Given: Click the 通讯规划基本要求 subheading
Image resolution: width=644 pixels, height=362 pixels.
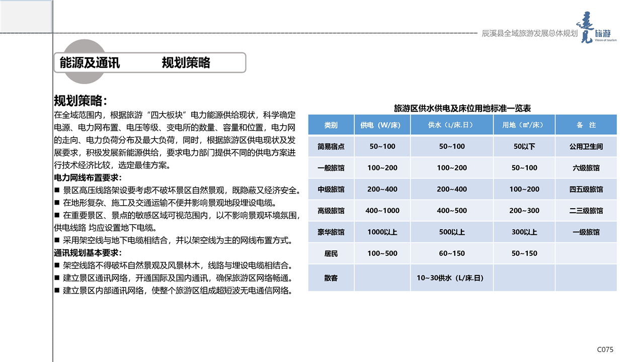Looking at the screenshot, I should pos(88,252).
